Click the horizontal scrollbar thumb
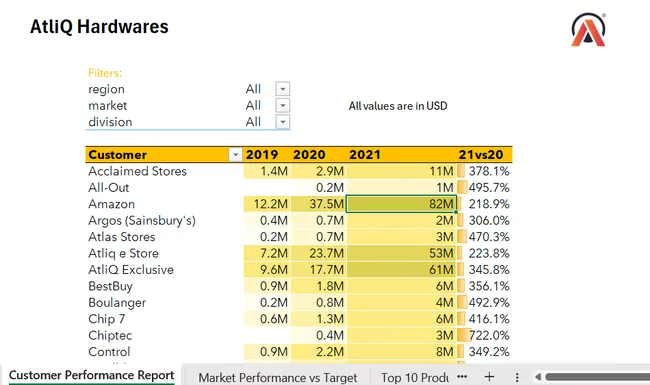Image resolution: width=650 pixels, height=385 pixels. (597, 377)
